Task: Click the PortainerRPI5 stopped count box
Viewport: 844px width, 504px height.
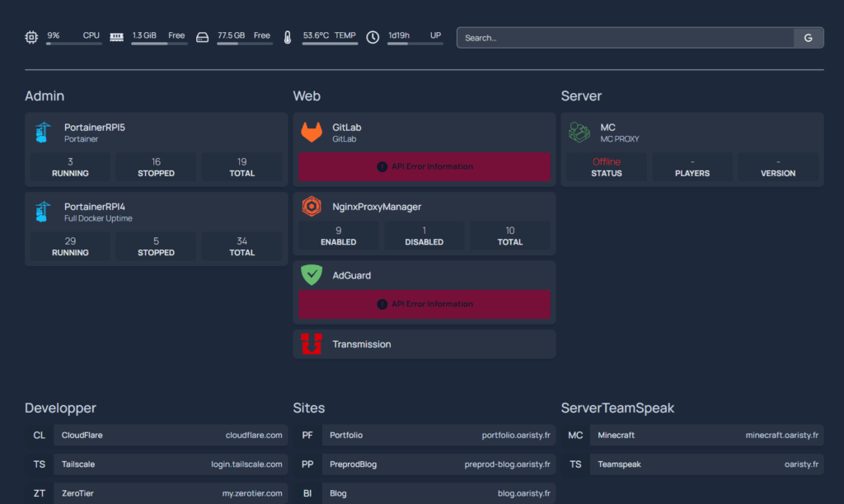Action: click(x=156, y=167)
